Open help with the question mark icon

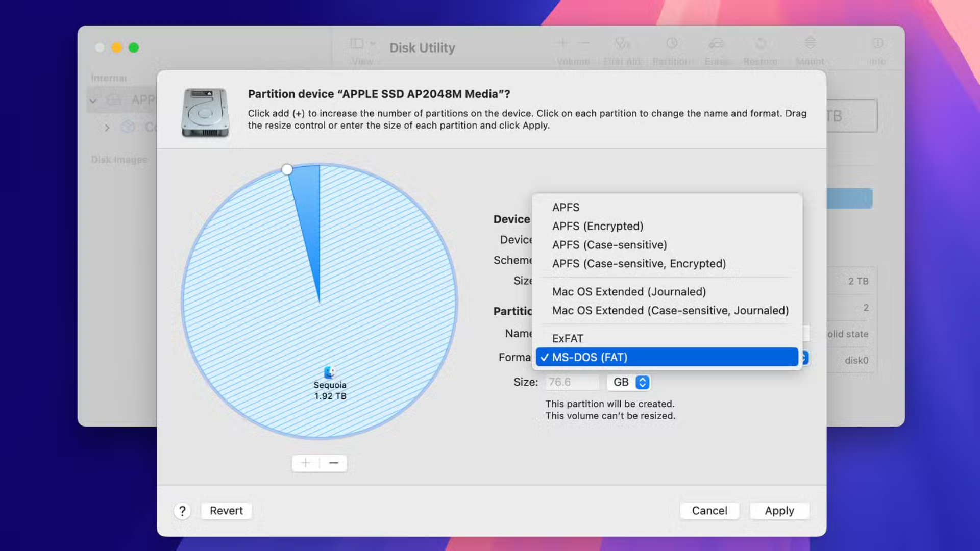point(182,510)
